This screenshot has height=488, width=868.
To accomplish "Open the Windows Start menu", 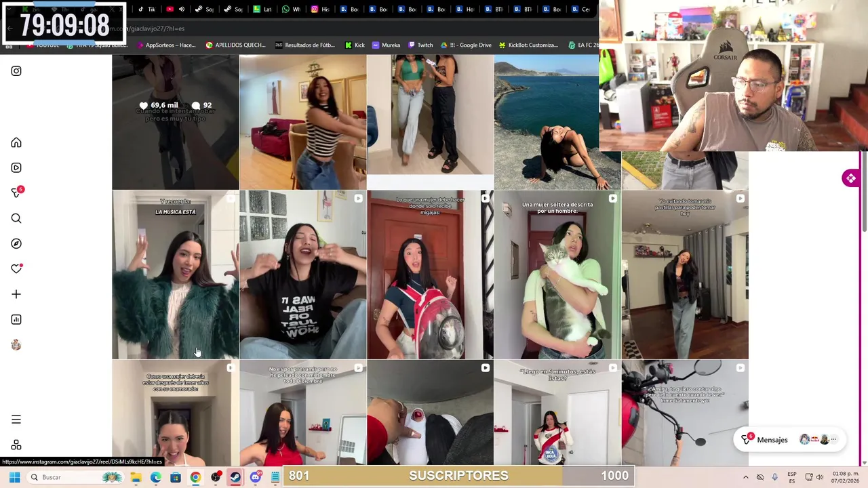I will (x=14, y=478).
